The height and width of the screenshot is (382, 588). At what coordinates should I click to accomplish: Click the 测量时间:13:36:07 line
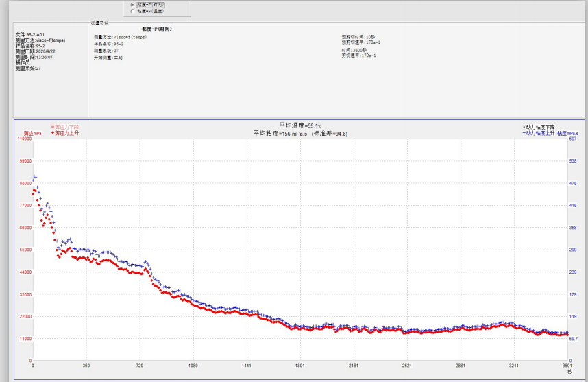[34, 57]
